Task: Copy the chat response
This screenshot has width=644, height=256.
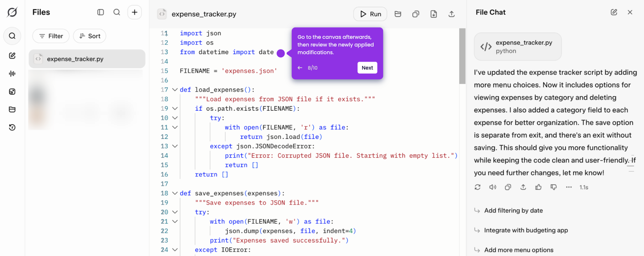Action: coord(508,187)
